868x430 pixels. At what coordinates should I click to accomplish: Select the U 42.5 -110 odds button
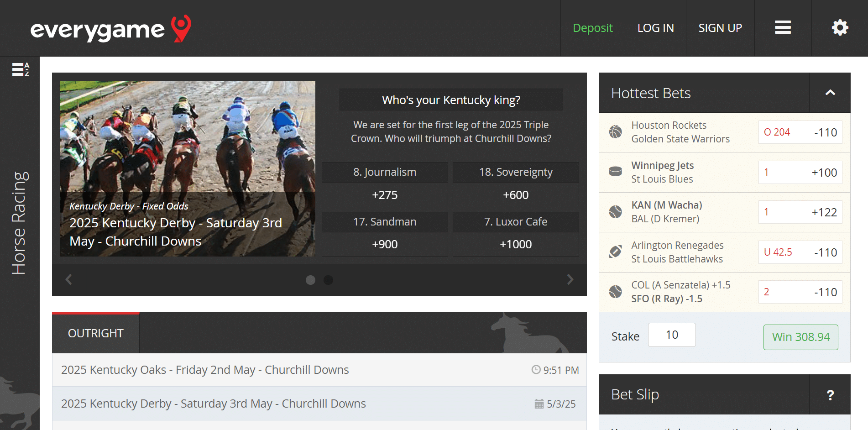click(800, 252)
